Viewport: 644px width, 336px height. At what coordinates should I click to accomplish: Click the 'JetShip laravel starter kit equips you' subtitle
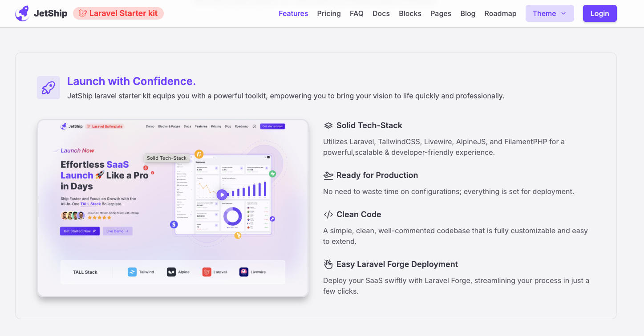click(286, 96)
